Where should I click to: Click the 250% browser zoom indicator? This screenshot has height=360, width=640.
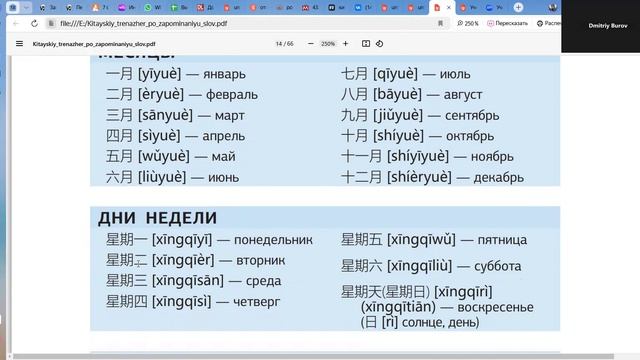point(468,24)
